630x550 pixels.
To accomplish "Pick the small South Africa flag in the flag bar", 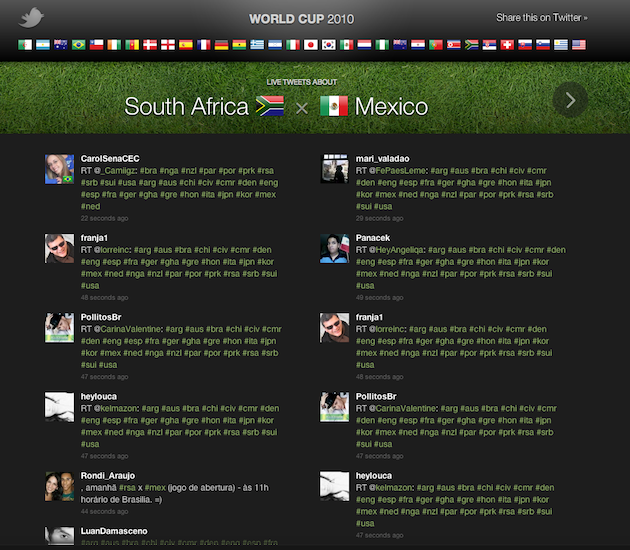I will [x=472, y=45].
